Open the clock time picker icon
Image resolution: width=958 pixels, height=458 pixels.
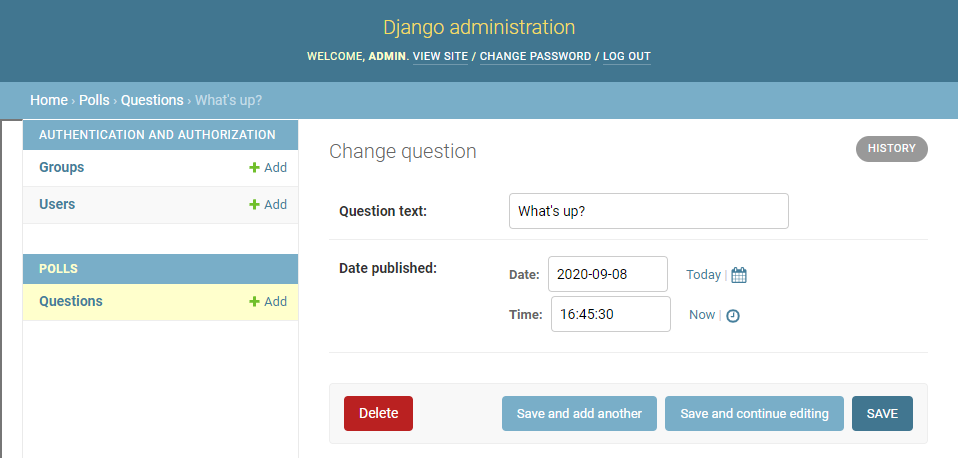click(733, 316)
